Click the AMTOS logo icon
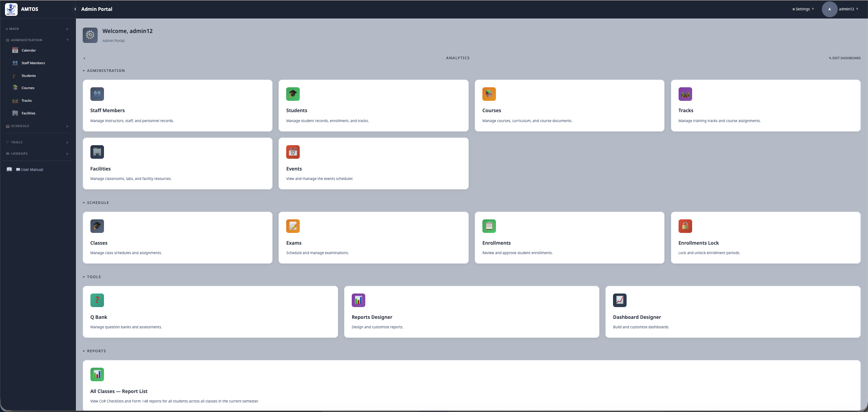The image size is (868, 412). pyautogui.click(x=11, y=9)
